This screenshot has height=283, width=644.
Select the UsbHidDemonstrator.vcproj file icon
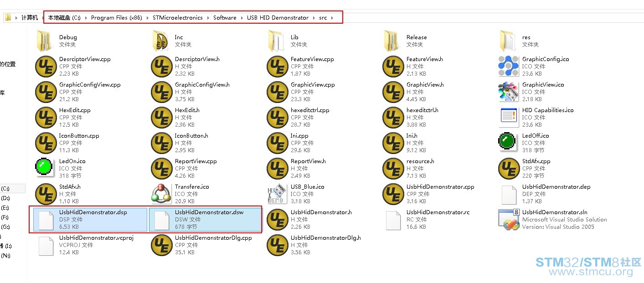tap(46, 245)
